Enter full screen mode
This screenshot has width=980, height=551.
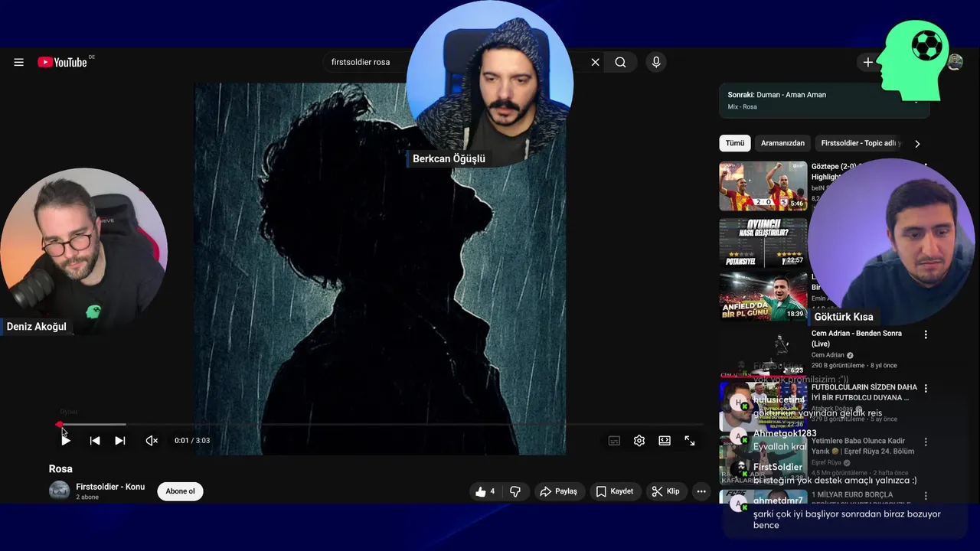(690, 440)
